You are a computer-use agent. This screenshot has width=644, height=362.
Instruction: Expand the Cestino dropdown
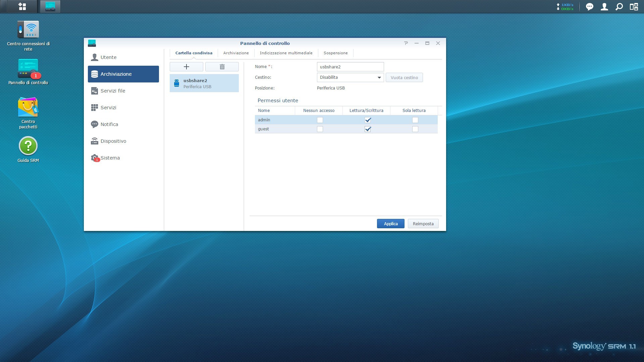point(379,77)
